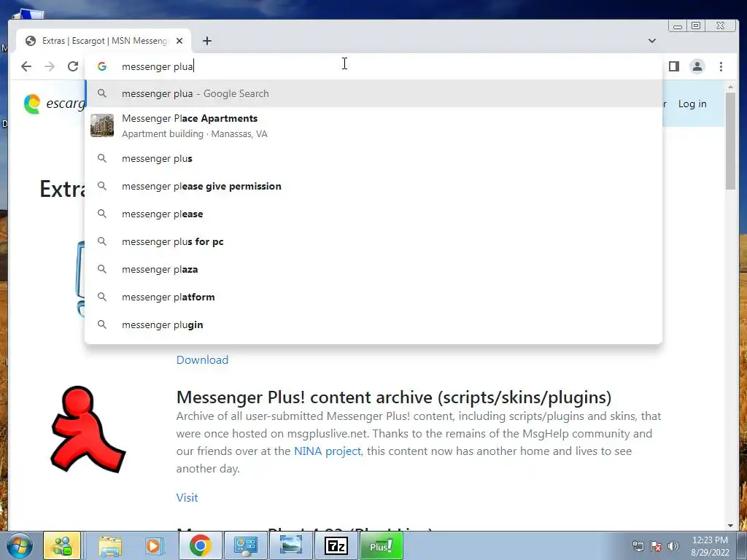Open a new tab with the plus button

click(206, 41)
